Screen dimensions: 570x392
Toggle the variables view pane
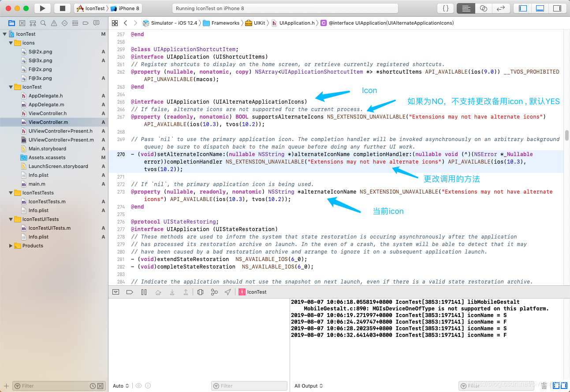(557, 386)
